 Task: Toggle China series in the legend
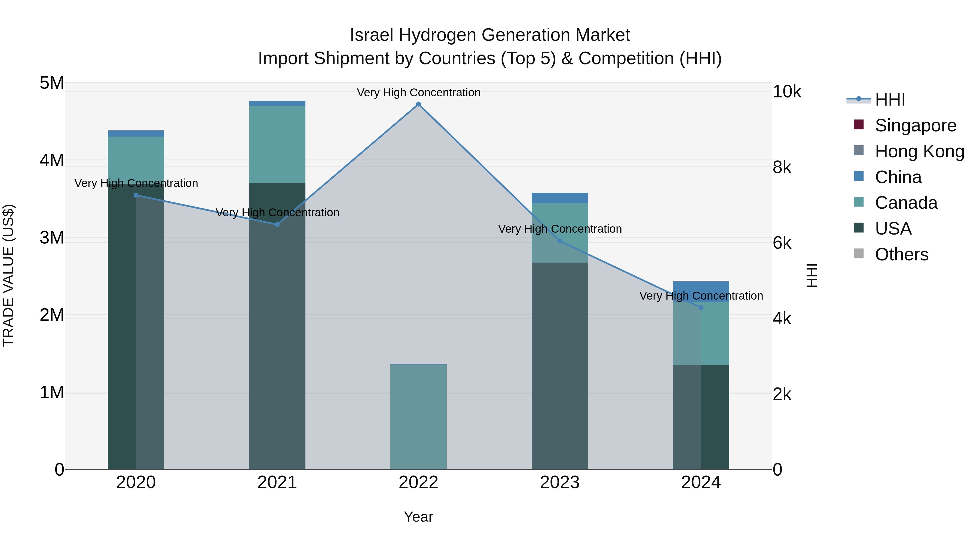click(887, 177)
